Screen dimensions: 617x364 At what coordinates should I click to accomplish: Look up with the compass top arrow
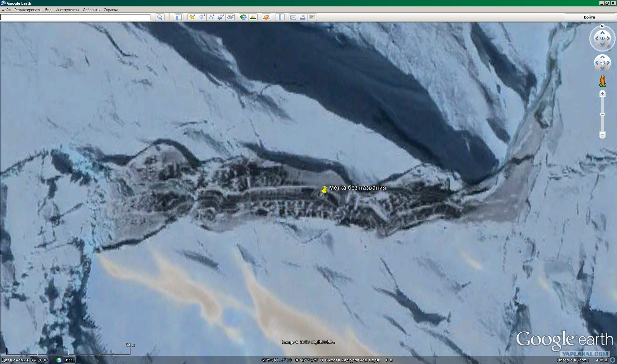(x=603, y=33)
